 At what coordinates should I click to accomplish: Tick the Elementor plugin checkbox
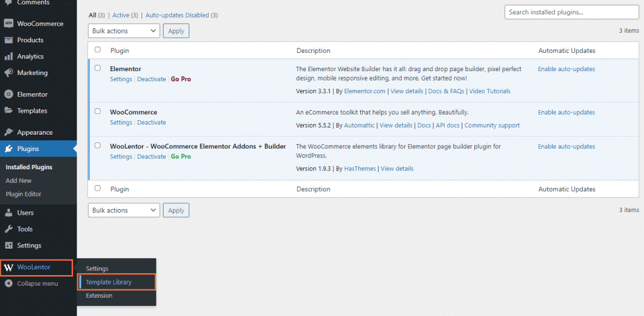click(x=97, y=68)
